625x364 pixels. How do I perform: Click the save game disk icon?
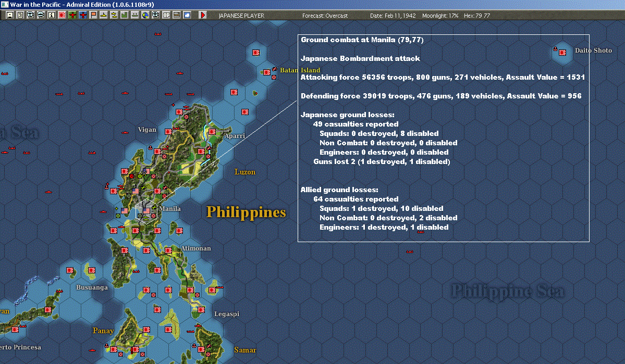pyautogui.click(x=10, y=15)
